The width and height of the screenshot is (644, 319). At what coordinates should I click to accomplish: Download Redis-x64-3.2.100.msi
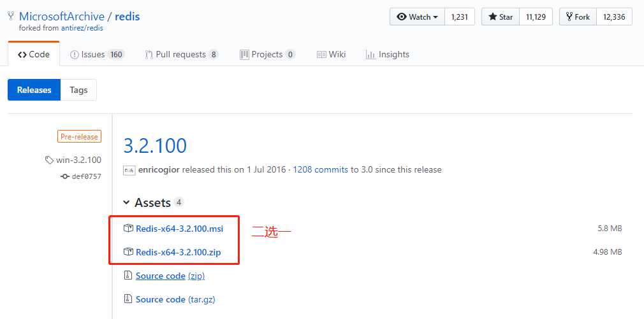coord(179,229)
